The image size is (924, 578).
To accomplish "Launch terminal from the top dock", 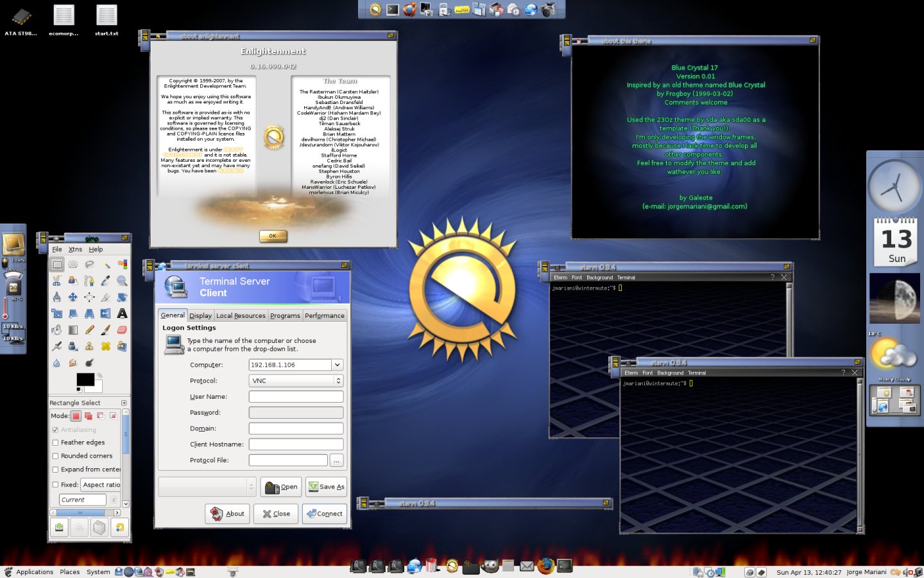I will [x=393, y=9].
